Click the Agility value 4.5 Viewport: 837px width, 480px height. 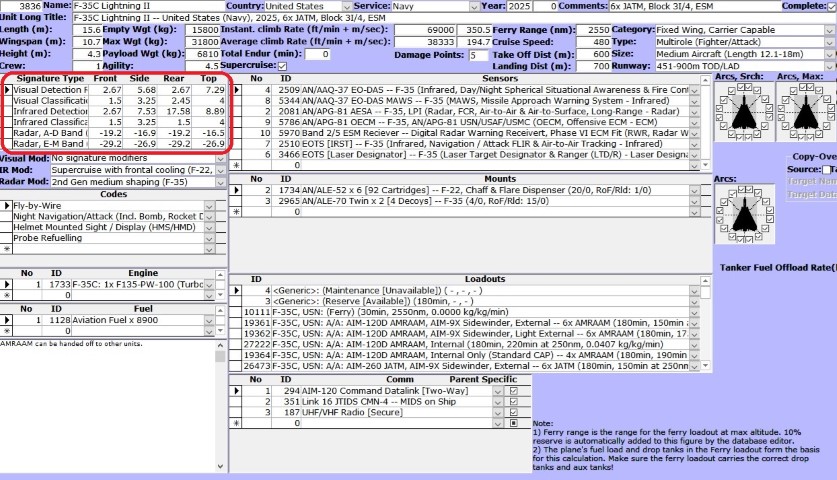tap(202, 66)
